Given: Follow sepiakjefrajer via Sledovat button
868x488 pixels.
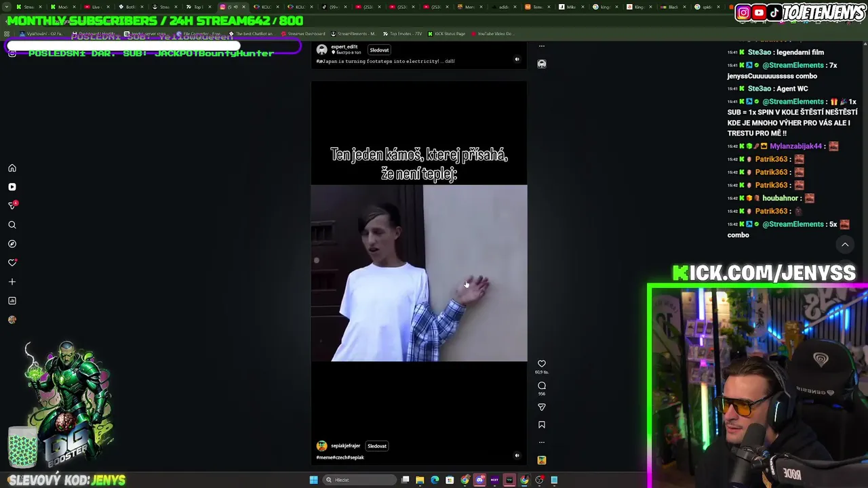Looking at the screenshot, I should tap(377, 446).
